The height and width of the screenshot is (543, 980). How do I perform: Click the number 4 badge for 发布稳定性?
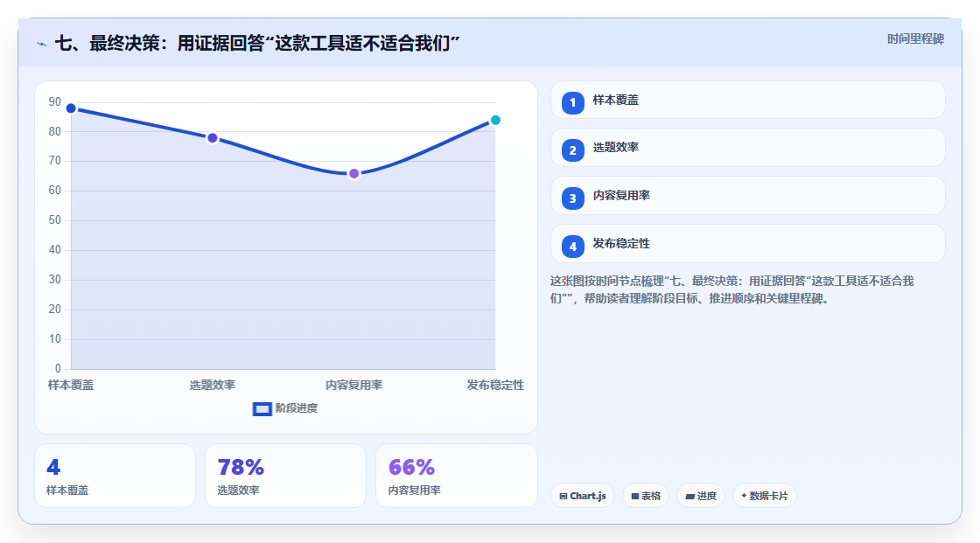(x=572, y=247)
